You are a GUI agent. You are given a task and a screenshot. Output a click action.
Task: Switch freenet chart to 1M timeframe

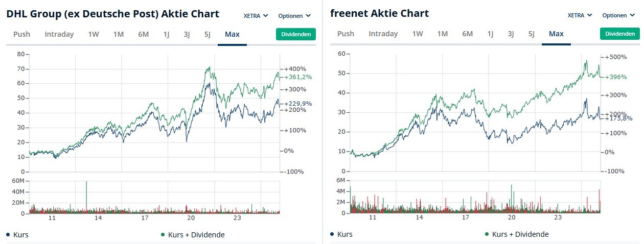443,34
